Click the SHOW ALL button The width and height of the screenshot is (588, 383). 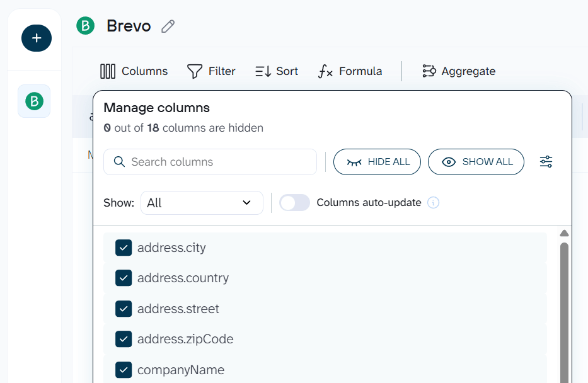tap(476, 162)
